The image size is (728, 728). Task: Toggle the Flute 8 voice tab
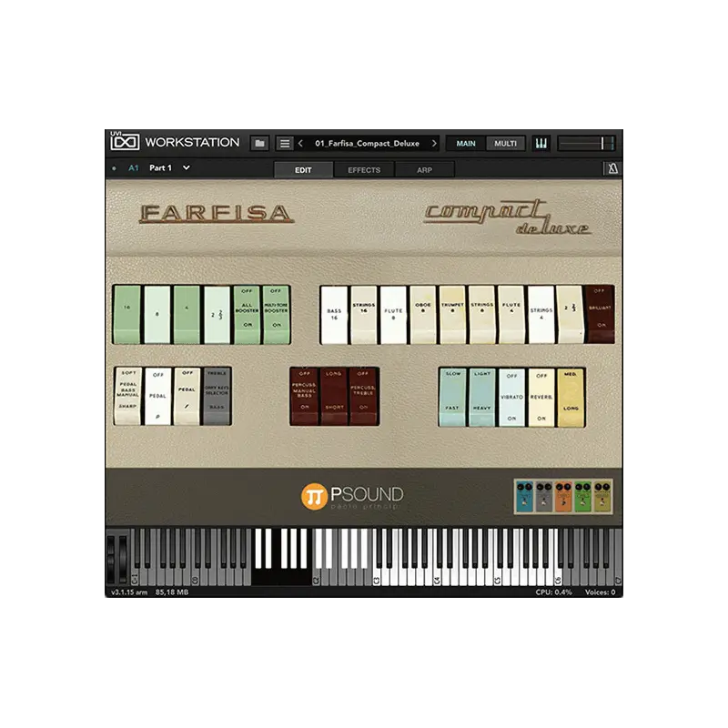(x=393, y=315)
